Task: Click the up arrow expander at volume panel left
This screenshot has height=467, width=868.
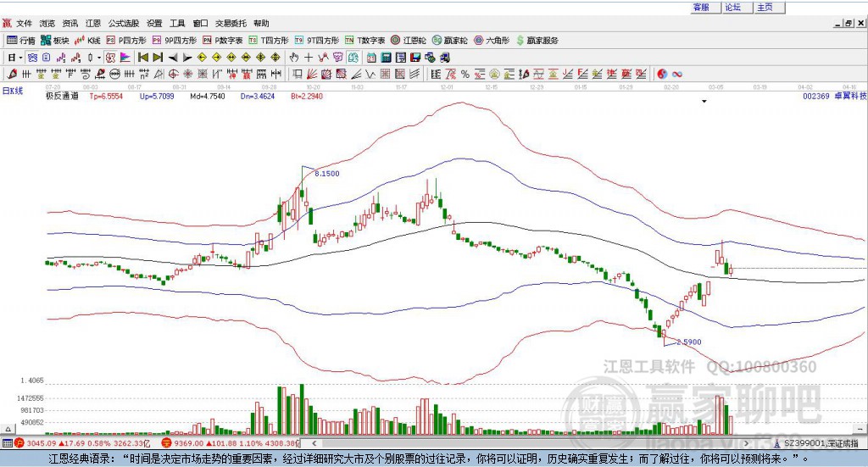Action: [8, 429]
